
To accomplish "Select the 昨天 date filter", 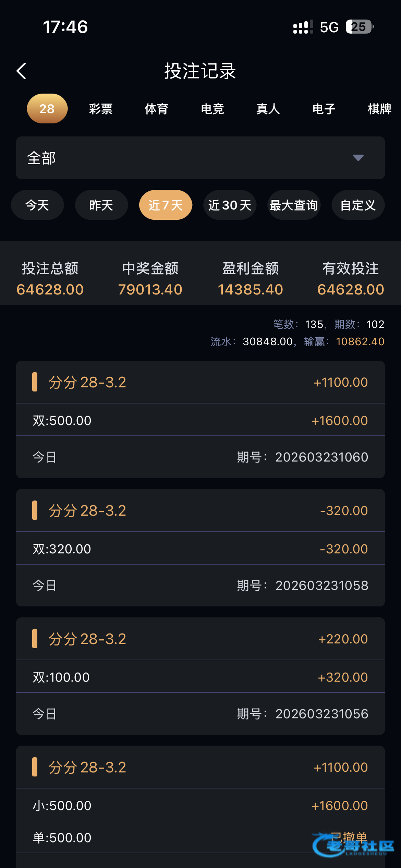I will pos(101,205).
